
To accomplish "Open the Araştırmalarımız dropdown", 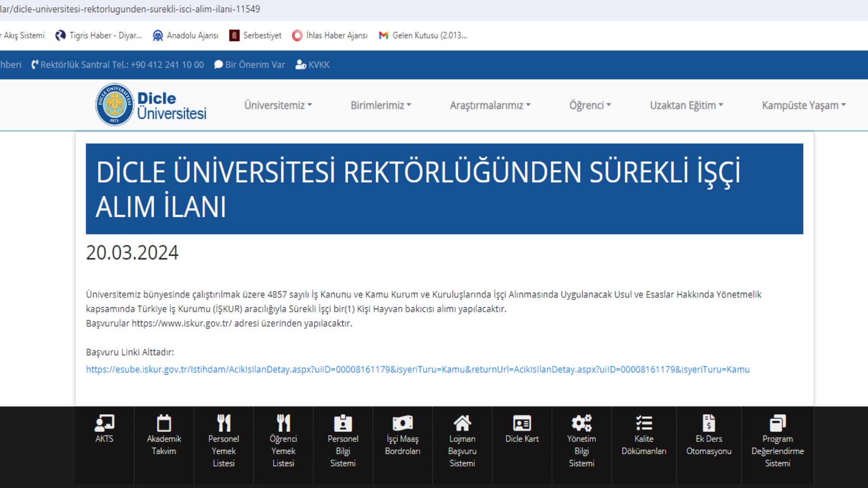I will point(490,105).
